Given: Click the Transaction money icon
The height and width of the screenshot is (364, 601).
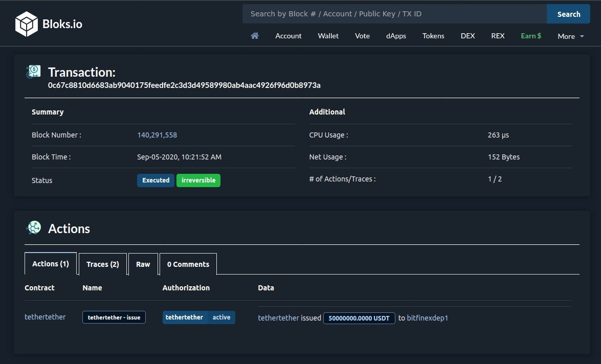Looking at the screenshot, I should tap(33, 71).
